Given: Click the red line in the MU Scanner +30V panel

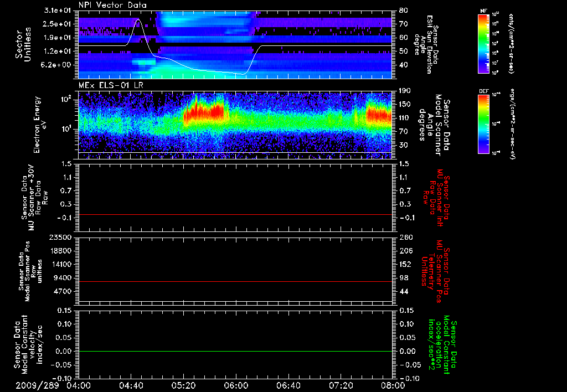Looking at the screenshot, I should [x=235, y=214].
